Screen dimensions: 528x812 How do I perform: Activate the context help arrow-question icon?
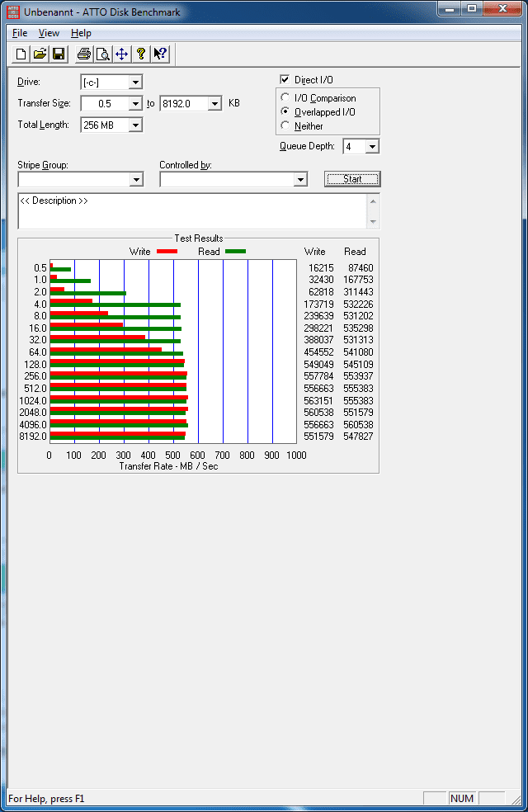pos(160,54)
